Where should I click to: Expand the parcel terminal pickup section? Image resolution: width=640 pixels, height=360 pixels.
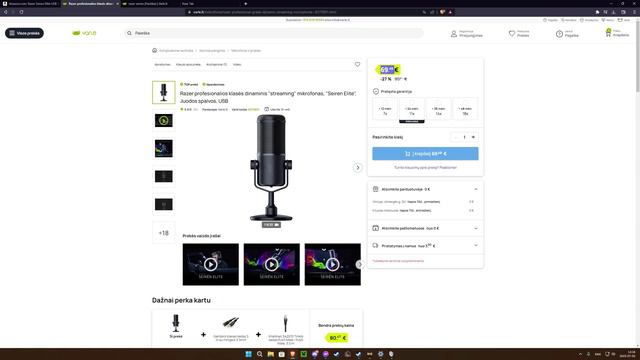pyautogui.click(x=425, y=228)
